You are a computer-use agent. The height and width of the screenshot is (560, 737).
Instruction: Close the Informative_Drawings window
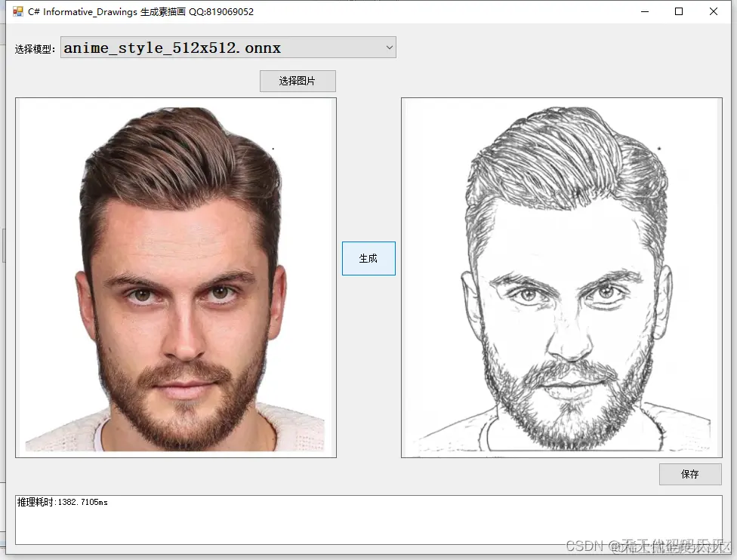[713, 11]
